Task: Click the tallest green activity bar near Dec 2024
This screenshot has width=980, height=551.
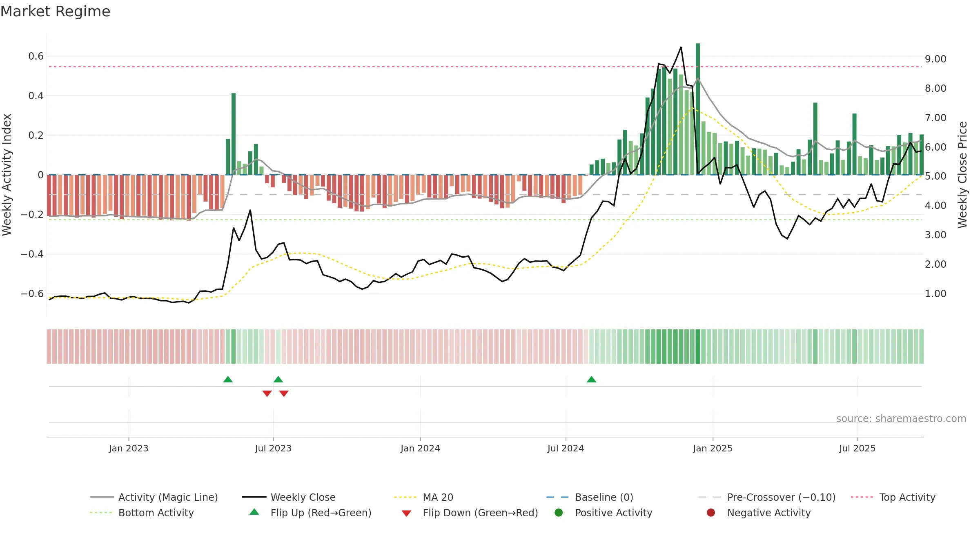Action: 698,109
